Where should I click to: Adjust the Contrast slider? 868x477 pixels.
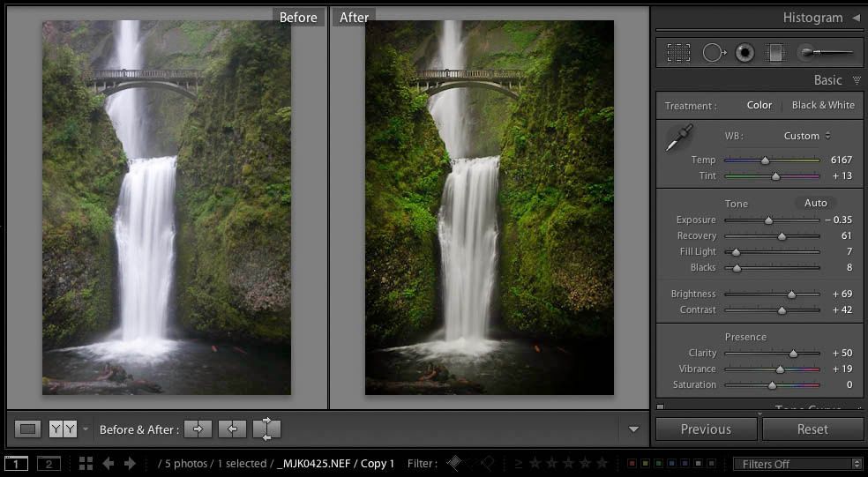pyautogui.click(x=782, y=310)
